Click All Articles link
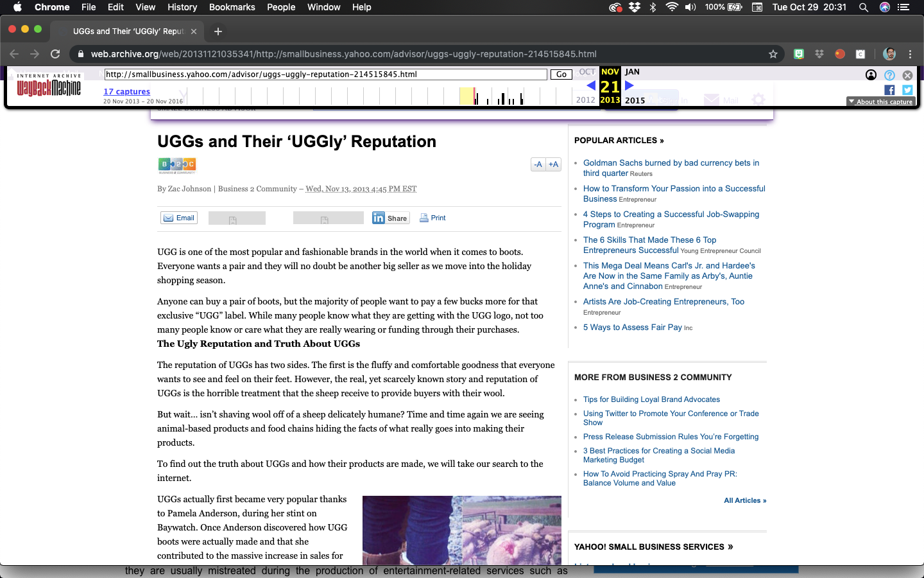 pos(745,500)
